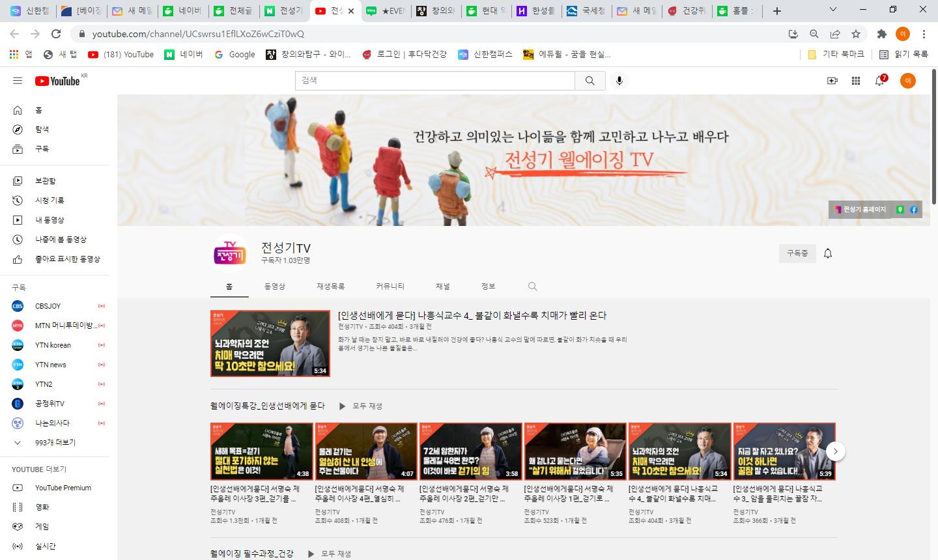Toggle the channel notification bell

pyautogui.click(x=828, y=253)
